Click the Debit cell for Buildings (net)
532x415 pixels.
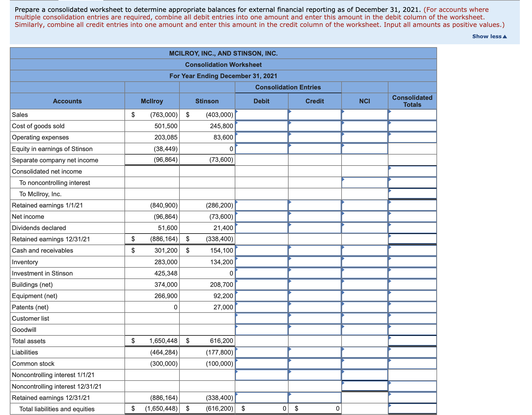261,284
